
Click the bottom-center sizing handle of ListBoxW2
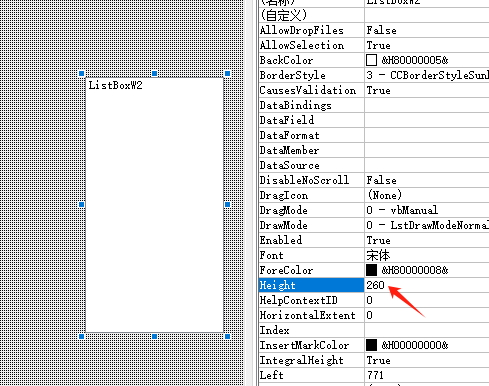[154, 336]
